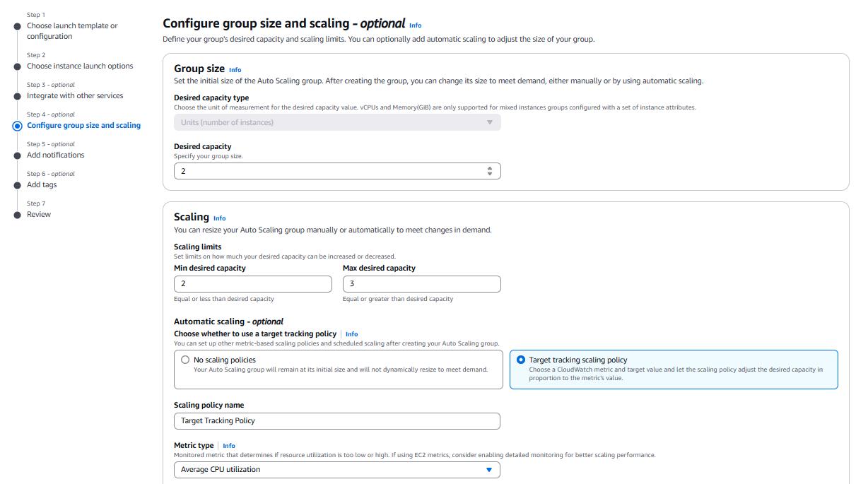Click the Desired capacity stepper arrows
The width and height of the screenshot is (868, 484).
tap(490, 171)
